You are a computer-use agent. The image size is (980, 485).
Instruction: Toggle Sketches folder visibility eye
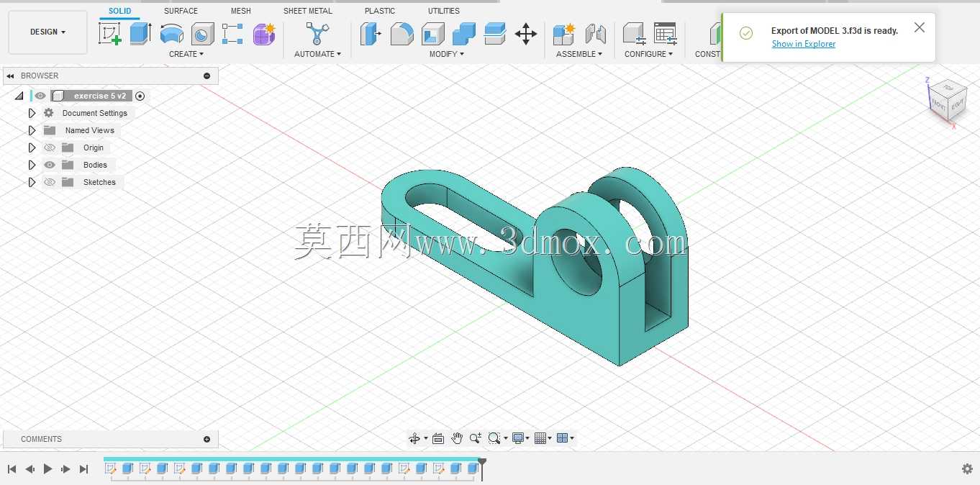(50, 182)
